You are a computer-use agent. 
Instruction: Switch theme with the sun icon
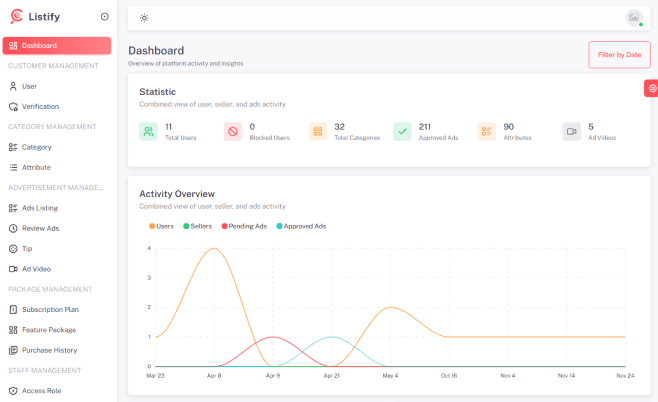click(144, 18)
